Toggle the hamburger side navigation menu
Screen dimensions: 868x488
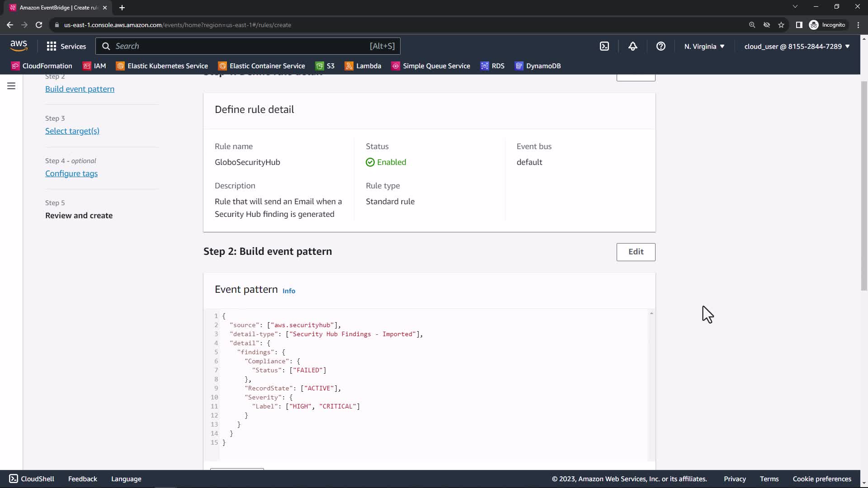(x=11, y=86)
